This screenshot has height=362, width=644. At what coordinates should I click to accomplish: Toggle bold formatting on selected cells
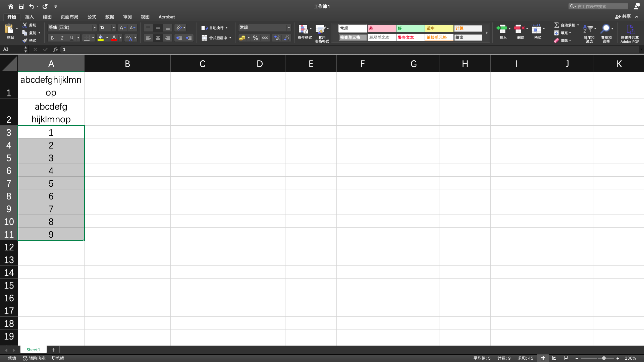coord(52,38)
